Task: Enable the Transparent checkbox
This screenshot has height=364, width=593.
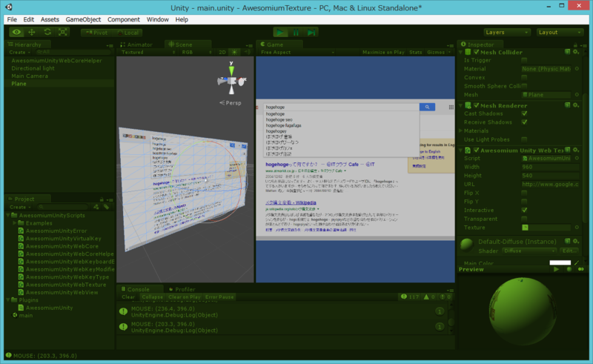Action: [524, 219]
